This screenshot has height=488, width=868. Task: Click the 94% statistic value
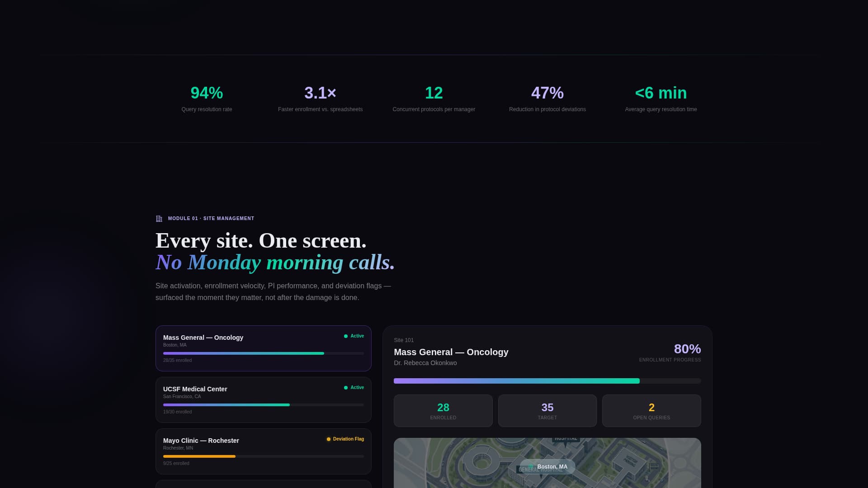click(207, 93)
